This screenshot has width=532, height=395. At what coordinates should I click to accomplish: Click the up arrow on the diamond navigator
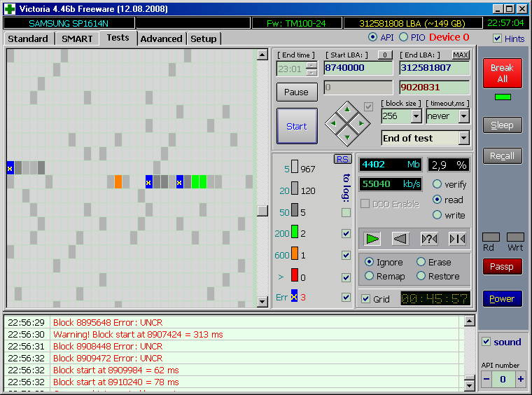point(347,110)
